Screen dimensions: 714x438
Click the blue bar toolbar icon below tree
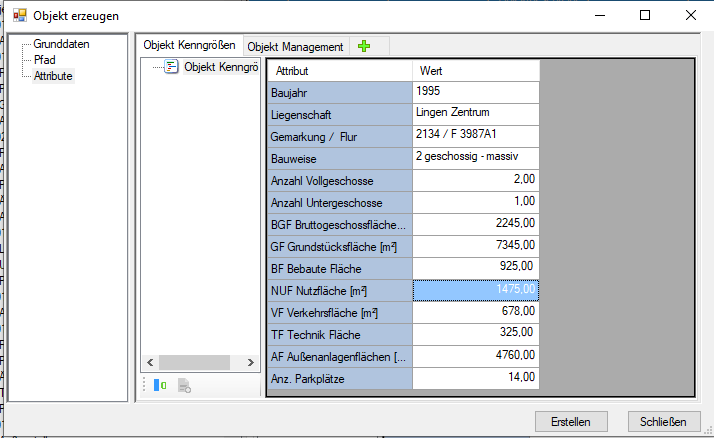(x=160, y=386)
